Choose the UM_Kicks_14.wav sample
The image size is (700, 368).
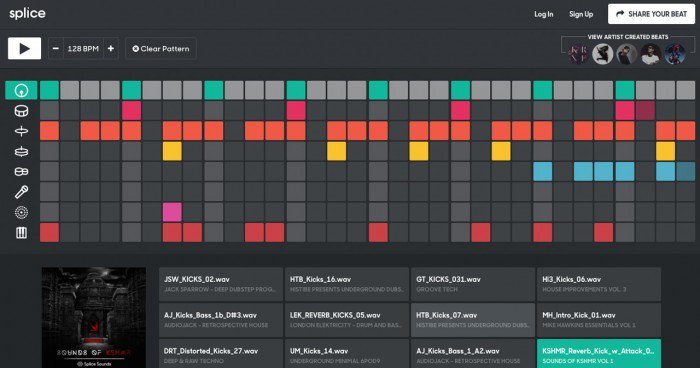(347, 354)
